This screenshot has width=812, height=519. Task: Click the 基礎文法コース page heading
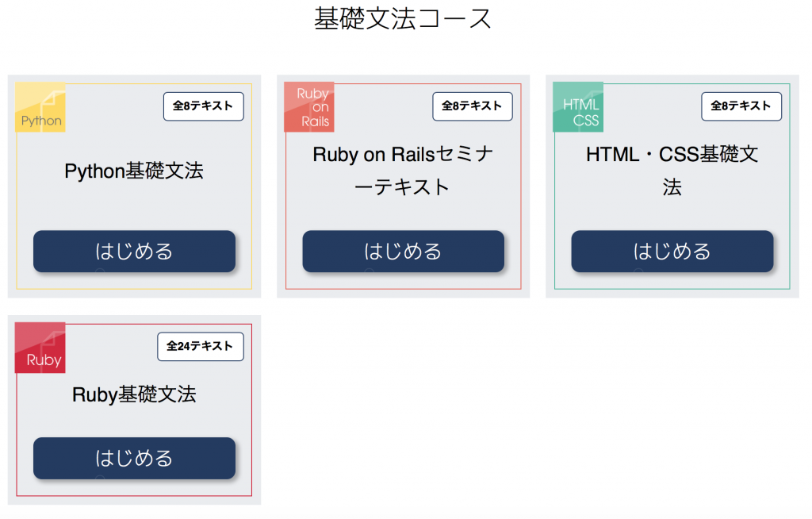[x=403, y=19]
